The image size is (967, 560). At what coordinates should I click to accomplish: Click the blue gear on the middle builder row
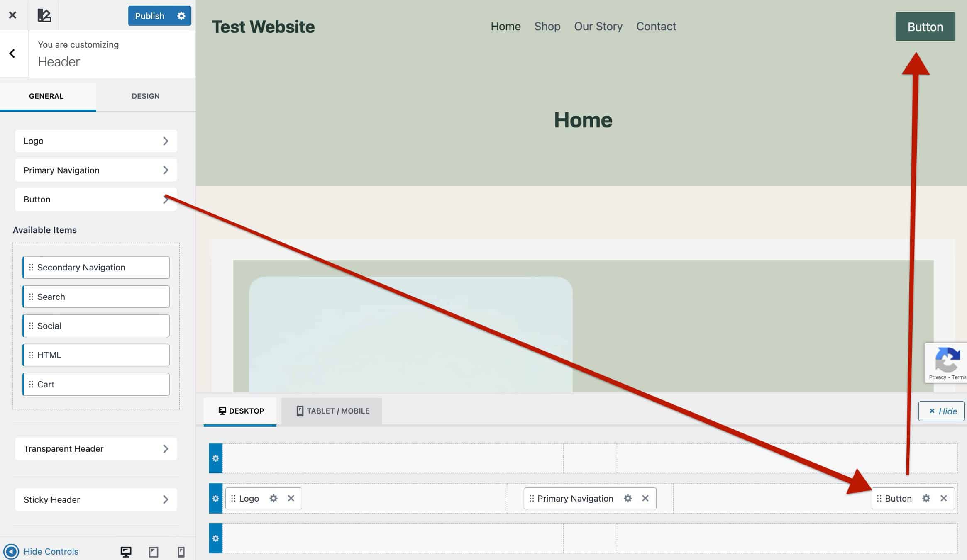click(x=215, y=498)
